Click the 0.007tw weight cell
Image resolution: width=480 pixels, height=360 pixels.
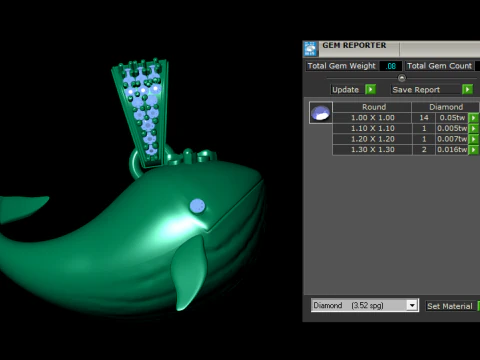pyautogui.click(x=452, y=139)
